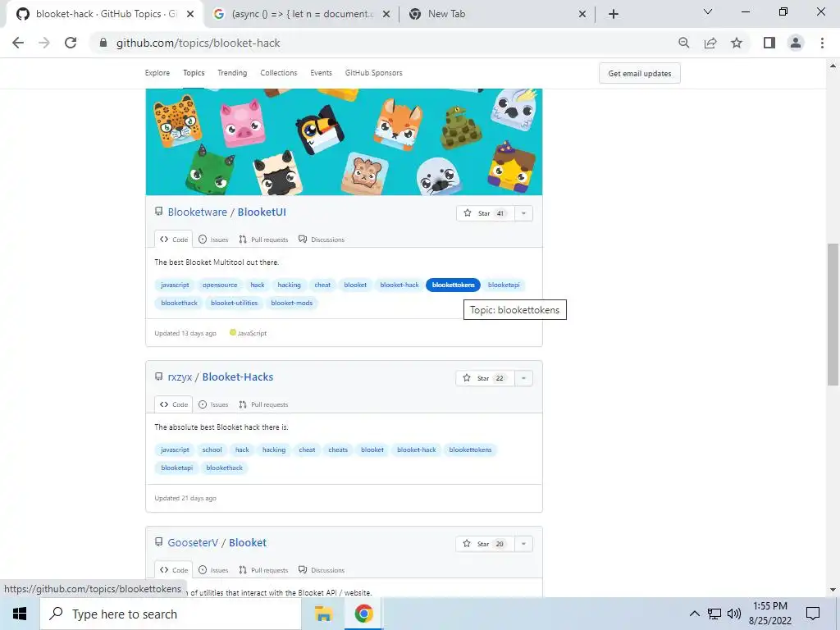Close the blooket-hack GitHub Topics tab

190,14
